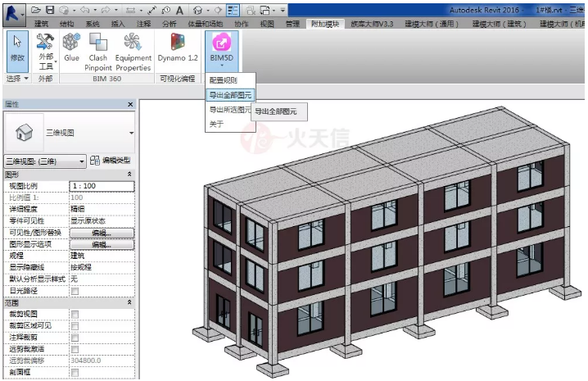
Task: Enable the 日光路径 sun path checkbox
Action: pyautogui.click(x=75, y=291)
